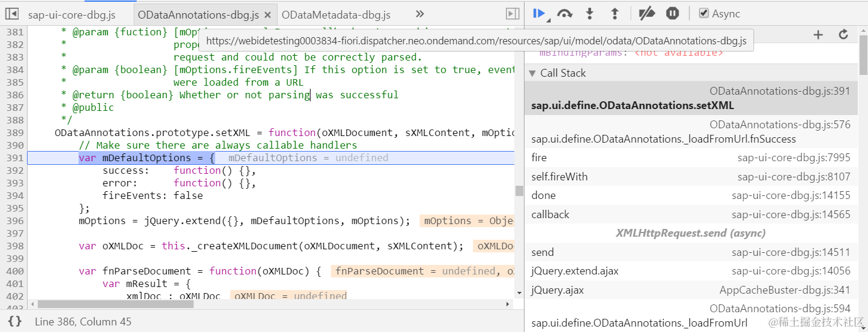Click the step out of function icon
Viewport: 868px width, 332px height.
click(614, 13)
